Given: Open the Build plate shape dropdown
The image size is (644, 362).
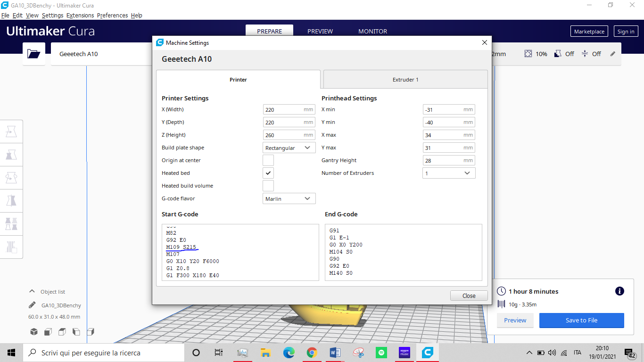Looking at the screenshot, I should click(289, 148).
